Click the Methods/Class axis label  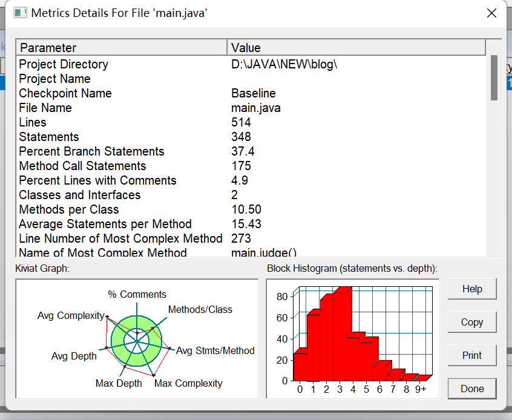pos(200,310)
